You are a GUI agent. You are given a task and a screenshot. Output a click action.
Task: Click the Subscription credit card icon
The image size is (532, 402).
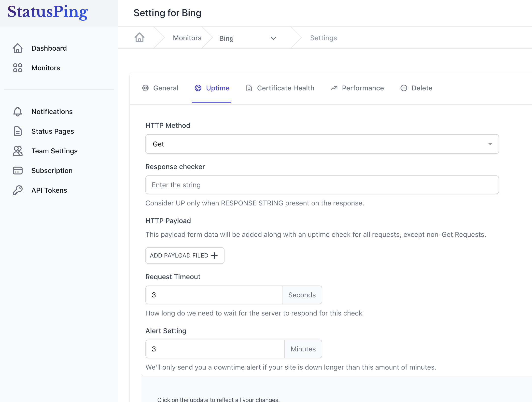[18, 171]
